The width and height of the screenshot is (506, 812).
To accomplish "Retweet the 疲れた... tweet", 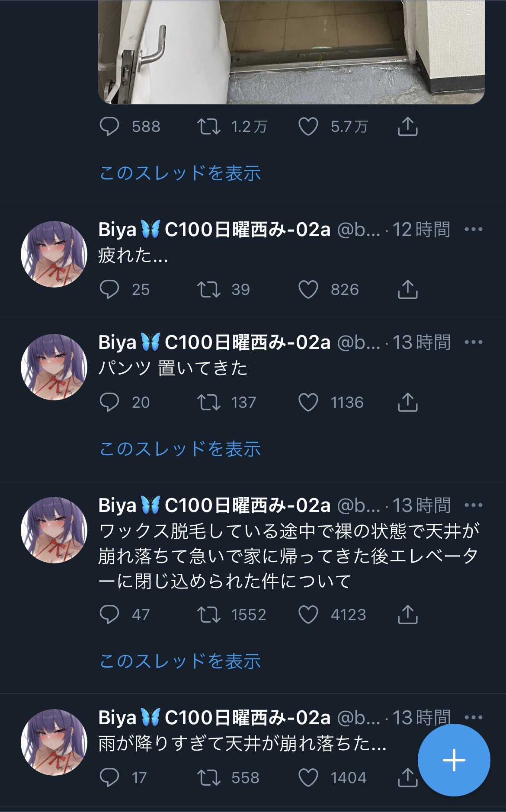I will point(209,289).
